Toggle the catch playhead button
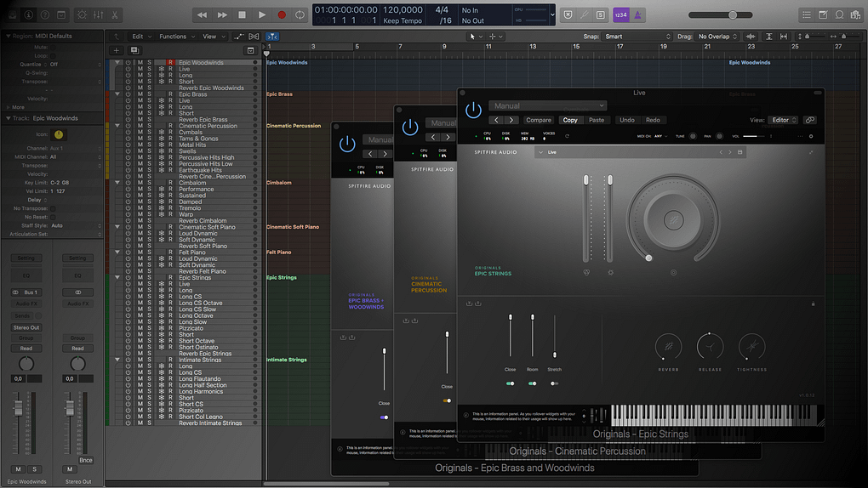 click(271, 37)
